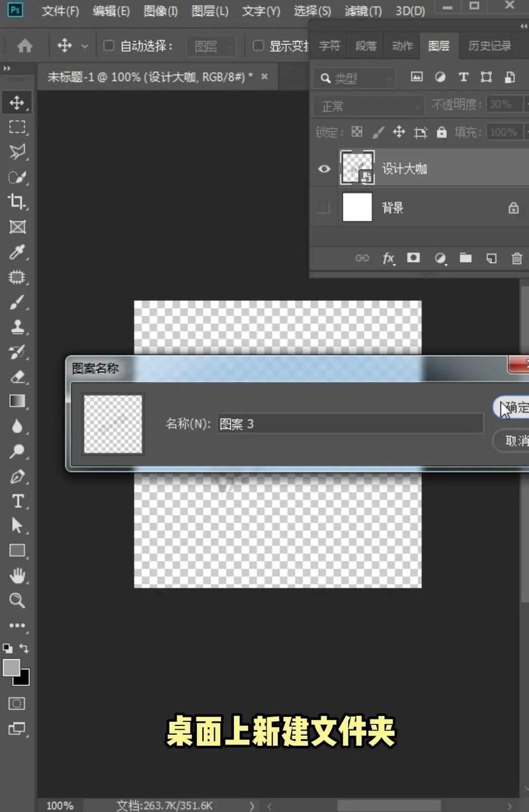
Task: Open the 滤镜(T) menu
Action: coord(363,11)
